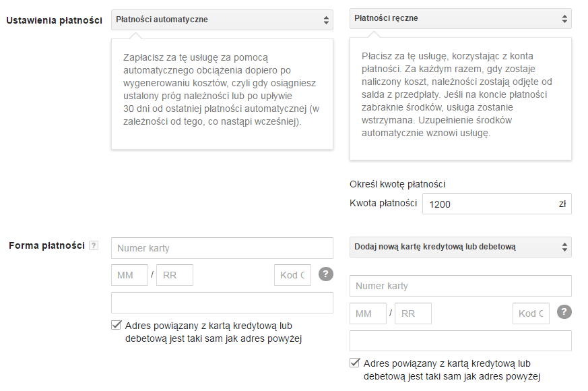Open the "Dodaj nową kartę kredytową lub debetową" dropdown
The image size is (588, 391).
(x=460, y=247)
